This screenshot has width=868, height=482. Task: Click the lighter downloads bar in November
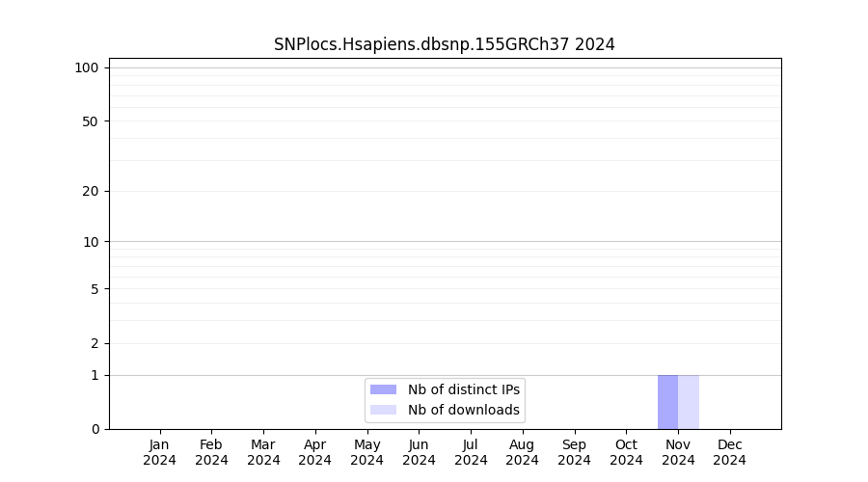689,402
